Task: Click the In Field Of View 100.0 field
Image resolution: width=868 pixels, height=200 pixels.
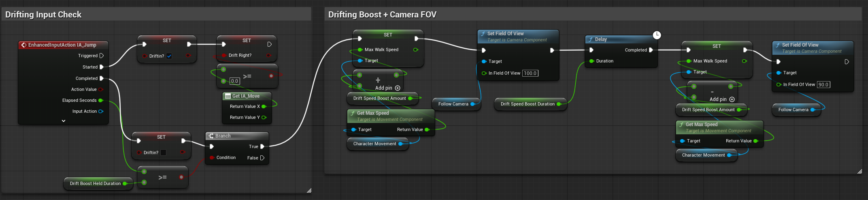Action: click(x=530, y=73)
